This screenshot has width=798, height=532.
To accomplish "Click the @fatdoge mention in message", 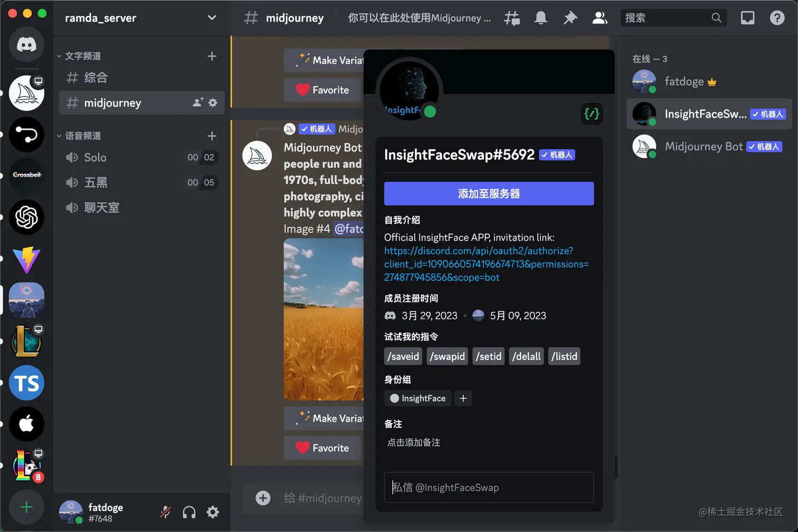I will click(x=348, y=229).
